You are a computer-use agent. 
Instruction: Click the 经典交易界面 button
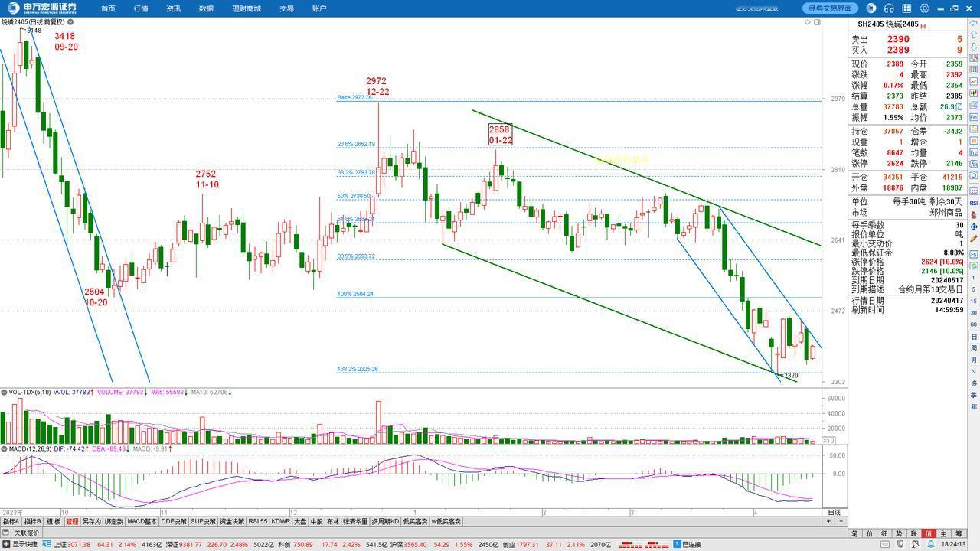[x=831, y=8]
